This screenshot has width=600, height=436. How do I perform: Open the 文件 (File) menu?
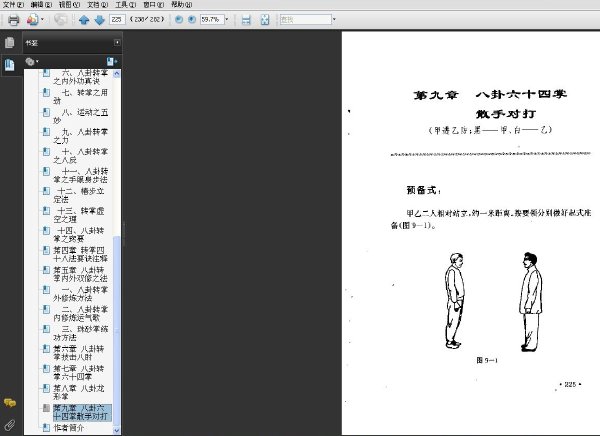coord(13,5)
